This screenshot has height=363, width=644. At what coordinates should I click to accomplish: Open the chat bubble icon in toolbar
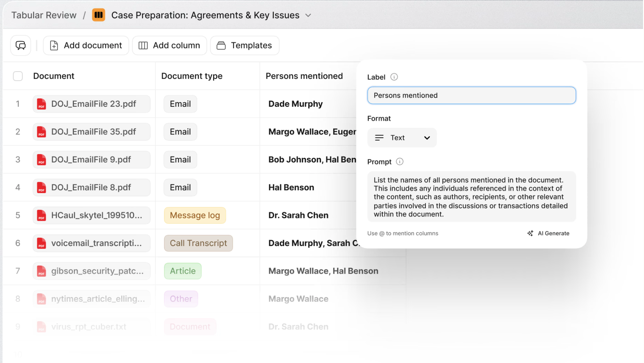[x=21, y=45]
